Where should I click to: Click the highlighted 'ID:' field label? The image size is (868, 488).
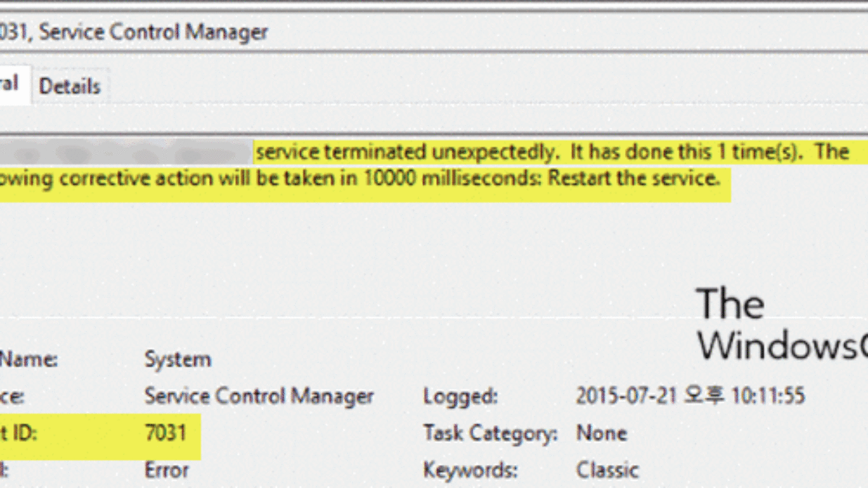click(22, 433)
